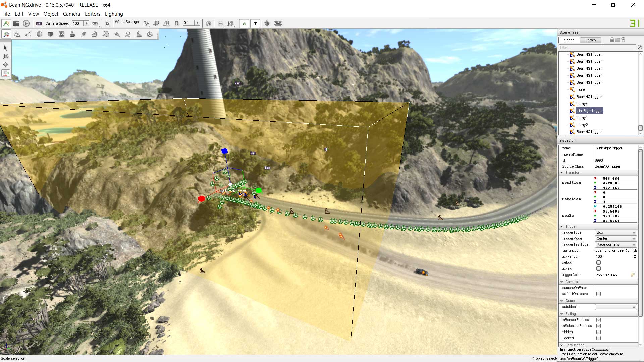Open the TriggerMode dropdown
This screenshot has height=362, width=644.
click(x=615, y=239)
